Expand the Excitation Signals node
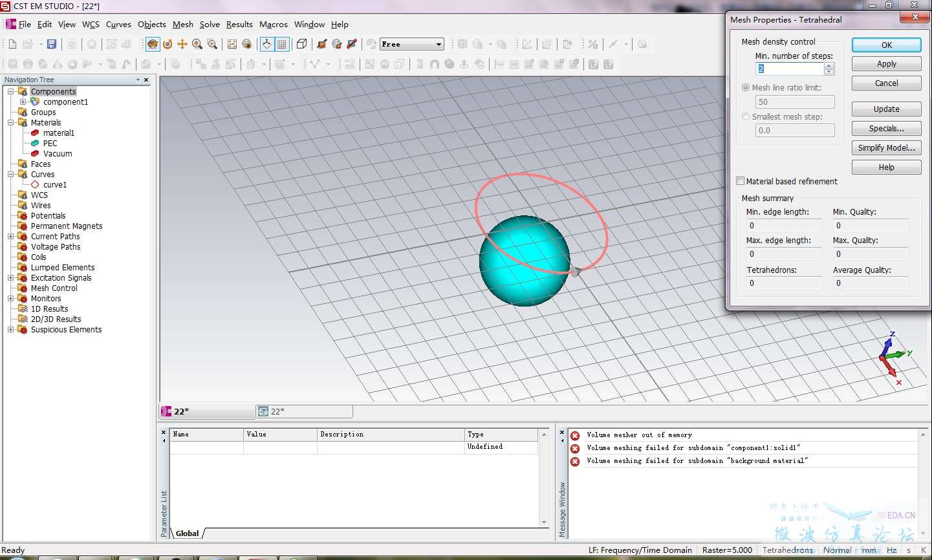This screenshot has width=932, height=560. point(10,277)
